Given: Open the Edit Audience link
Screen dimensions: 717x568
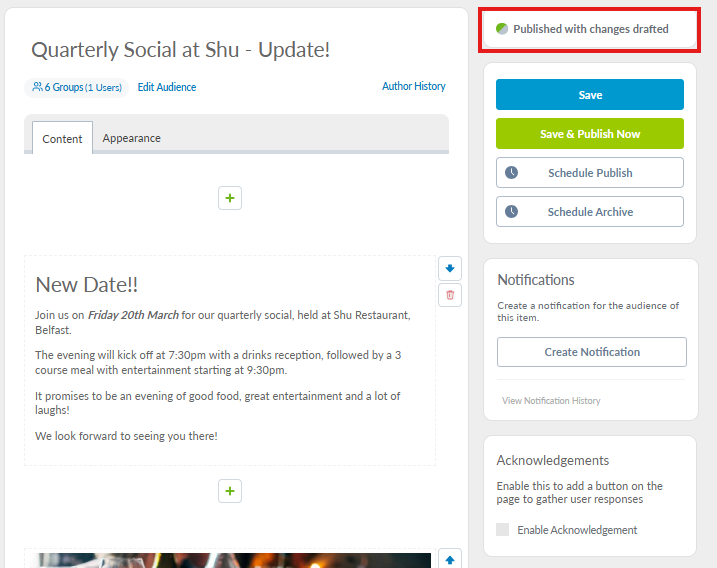Looking at the screenshot, I should point(167,87).
